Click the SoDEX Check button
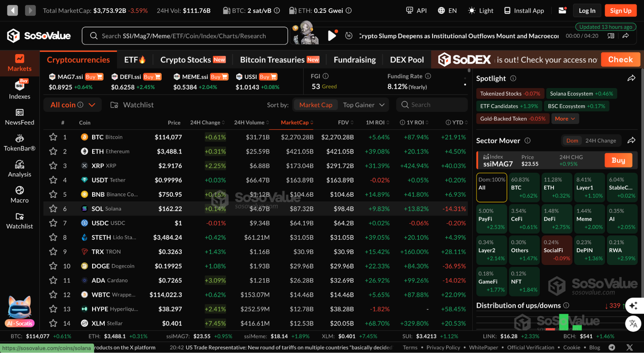This screenshot has width=644, height=353. [620, 60]
